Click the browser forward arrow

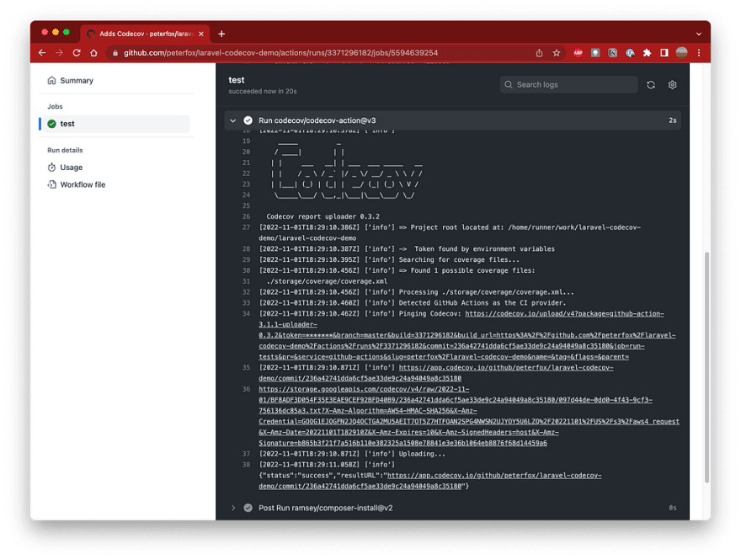point(59,53)
